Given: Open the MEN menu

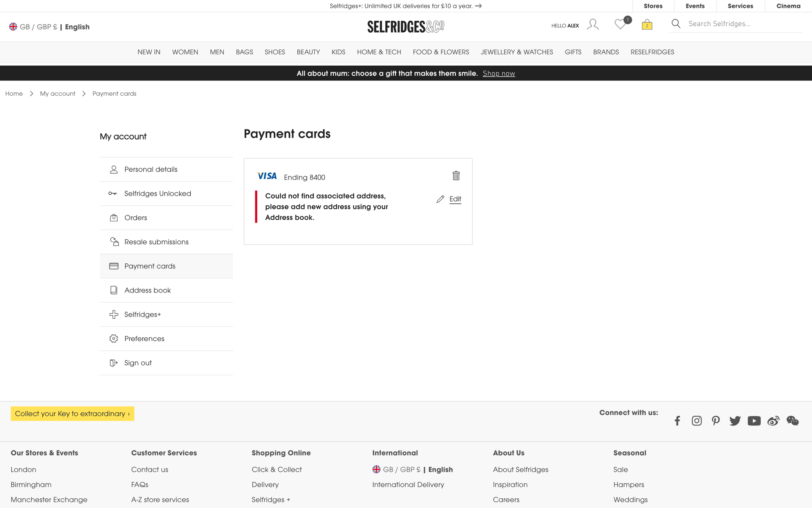Looking at the screenshot, I should click(x=217, y=52).
